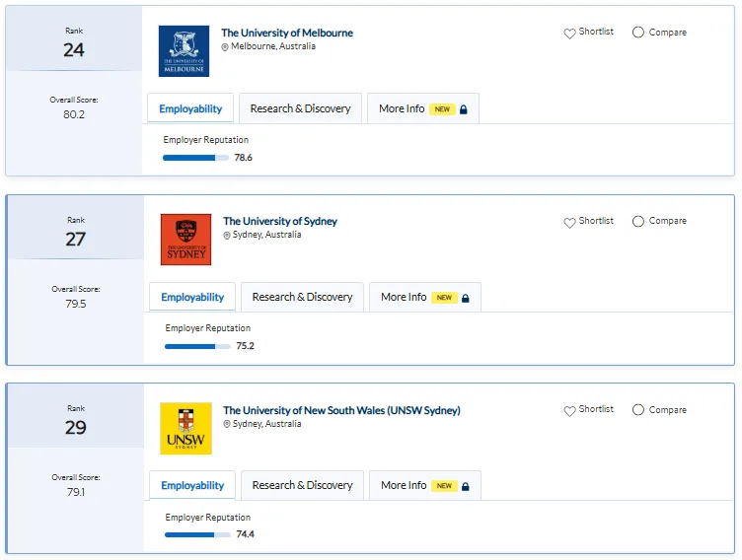Open Research & Discovery tab for Sydney
Screen dimensions: 742x560
coord(302,297)
